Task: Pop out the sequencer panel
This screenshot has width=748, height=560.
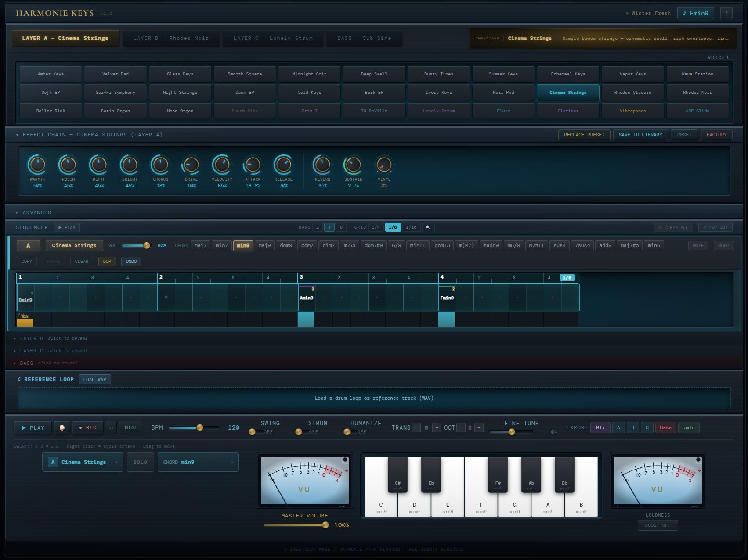Action: coord(715,227)
